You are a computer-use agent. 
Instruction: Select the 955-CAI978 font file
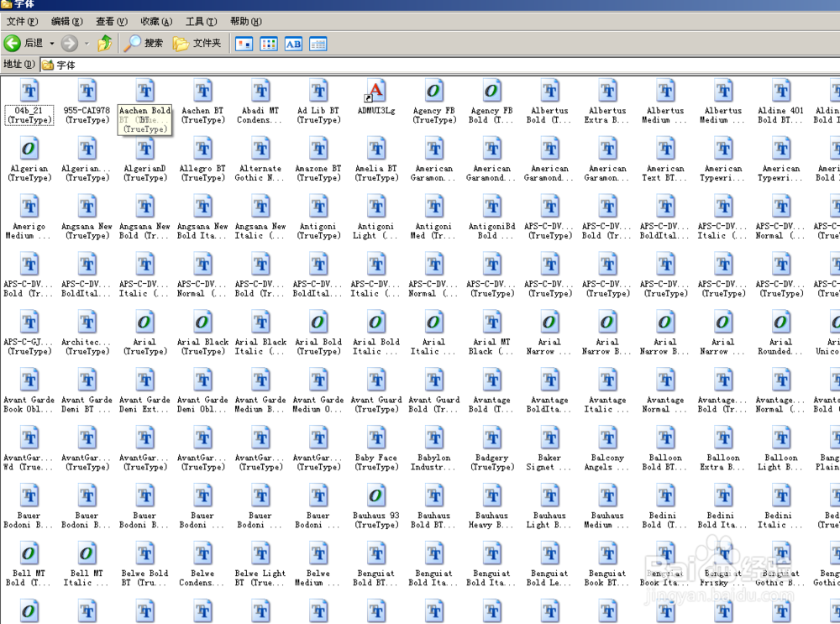pos(87,90)
